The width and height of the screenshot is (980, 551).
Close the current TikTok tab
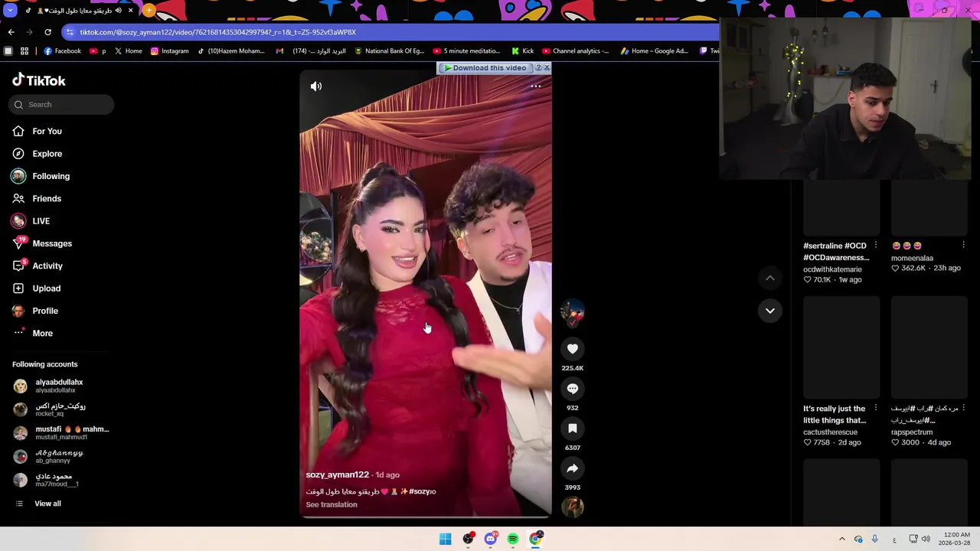[x=130, y=11]
